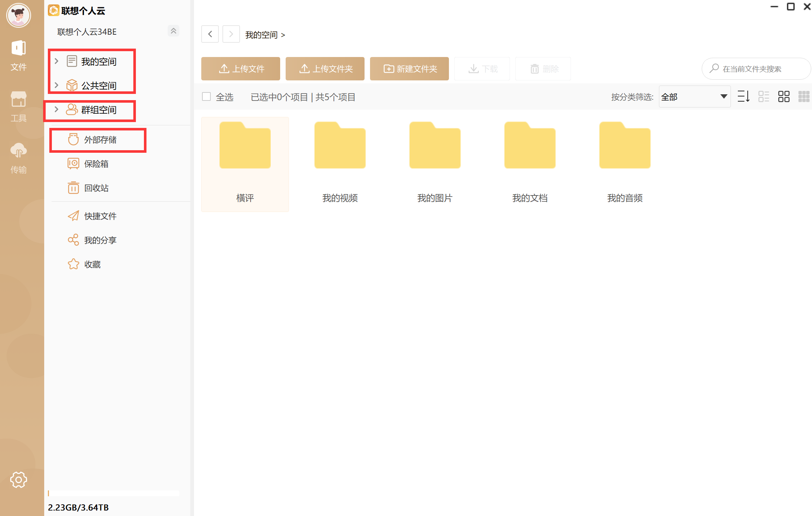This screenshot has width=812, height=516.
Task: Expand 我的空间 tree node arrow
Action: pos(57,61)
